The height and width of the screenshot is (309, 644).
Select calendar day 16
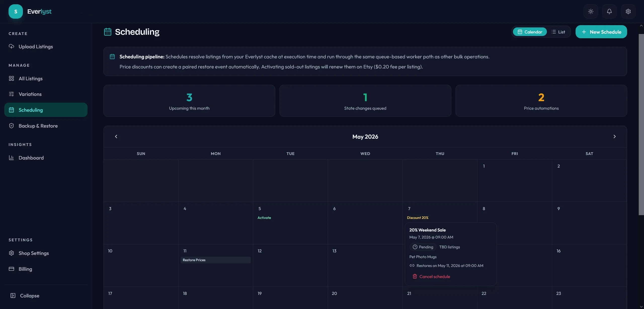tap(589, 265)
